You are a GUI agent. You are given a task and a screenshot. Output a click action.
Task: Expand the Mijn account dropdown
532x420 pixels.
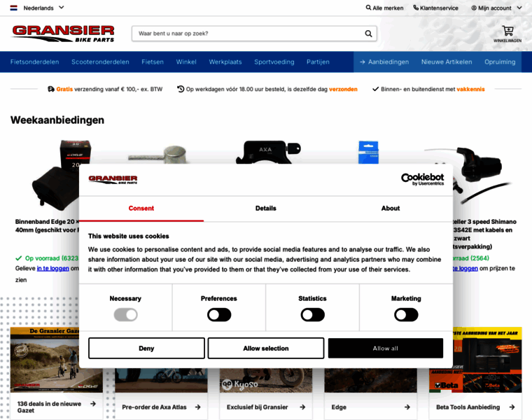496,8
